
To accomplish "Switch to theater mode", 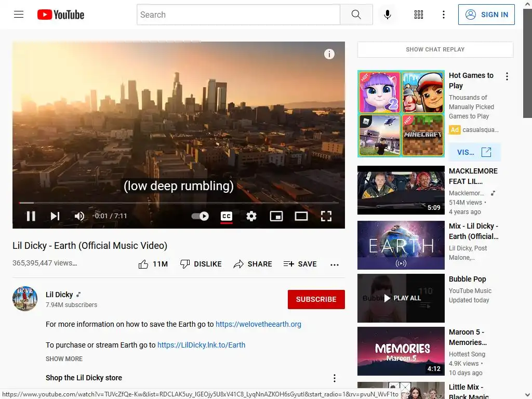I will (x=301, y=216).
